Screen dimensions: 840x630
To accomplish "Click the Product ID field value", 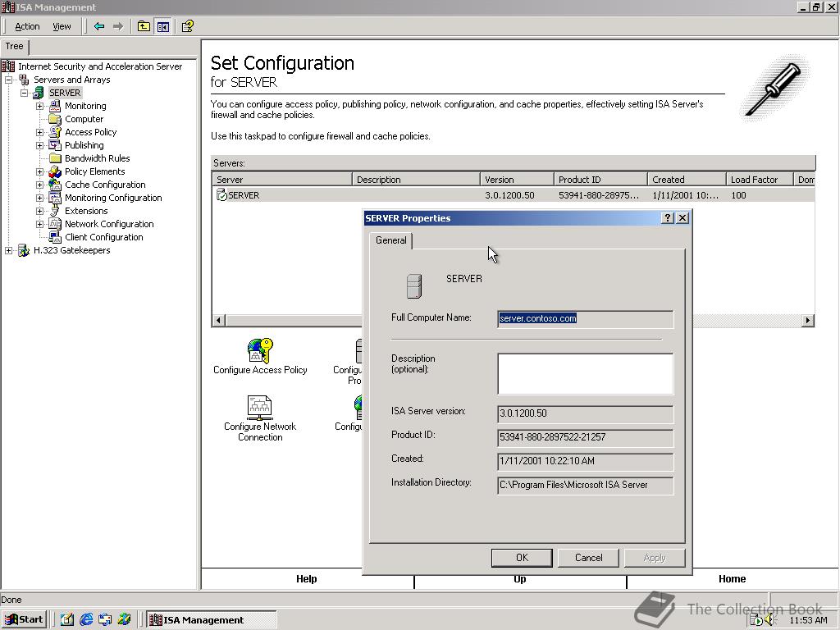I will pos(586,438).
